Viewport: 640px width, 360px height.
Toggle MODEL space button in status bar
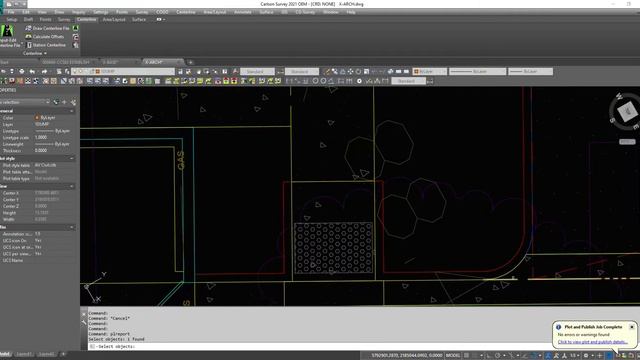tap(453, 356)
